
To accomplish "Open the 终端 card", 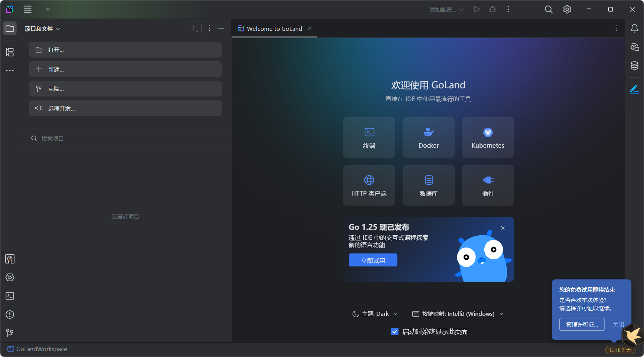I will pos(369,138).
